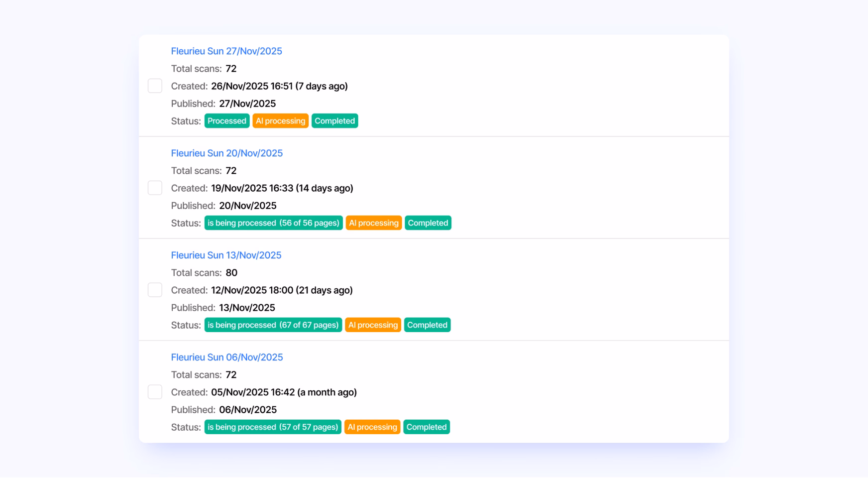Screen dimensions: 868x478
Task: Select the checkbox for the 20/Nov/2025 edition
Action: coord(155,188)
